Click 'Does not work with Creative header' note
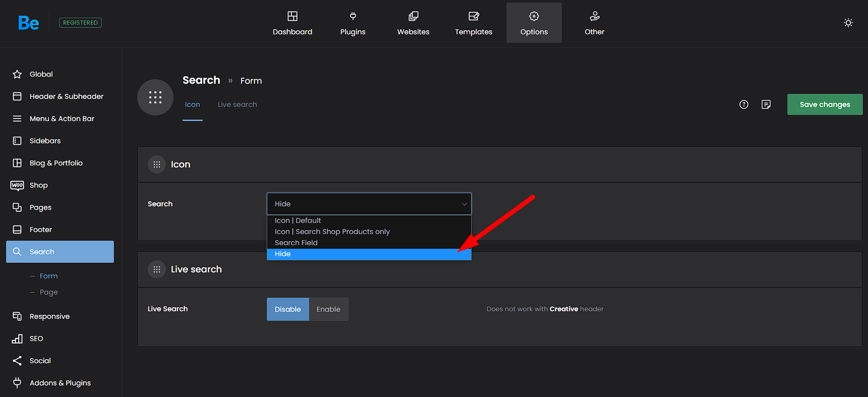868x397 pixels. [545, 309]
